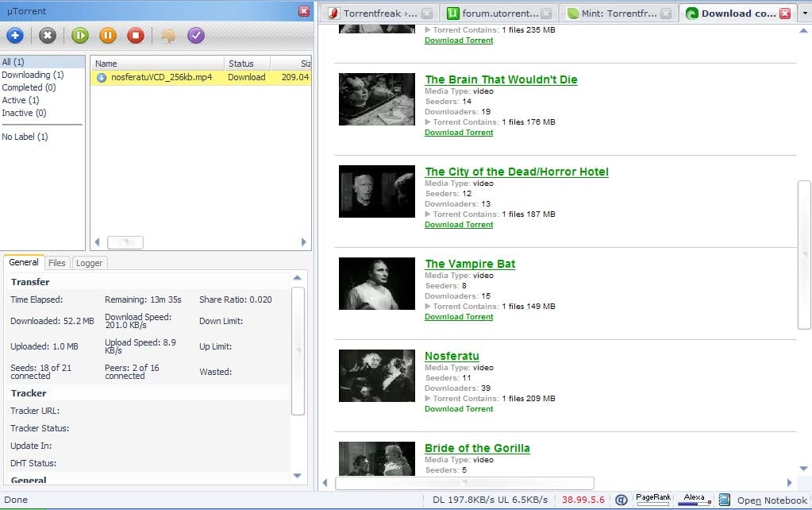Viewport: 812px width, 510px height.
Task: Open the Bride of the Gorilla link
Action: coord(477,448)
